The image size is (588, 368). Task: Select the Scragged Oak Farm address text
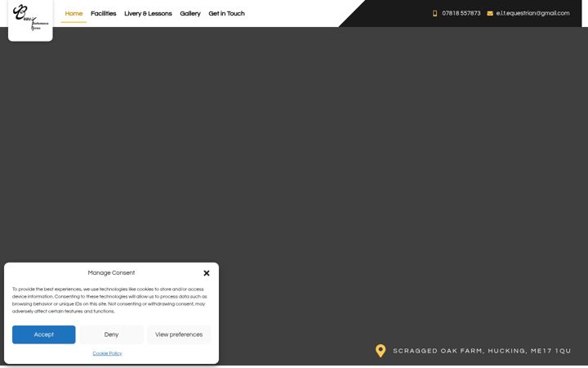point(482,351)
